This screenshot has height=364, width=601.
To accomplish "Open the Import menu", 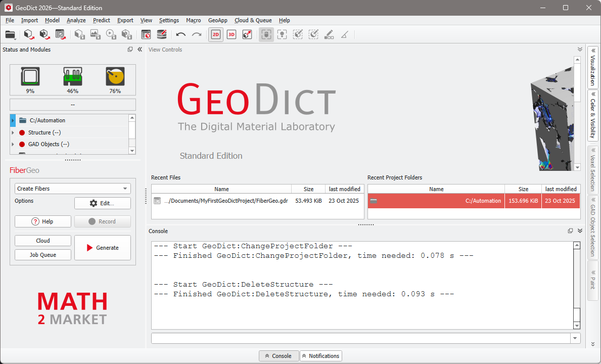I will [29, 20].
